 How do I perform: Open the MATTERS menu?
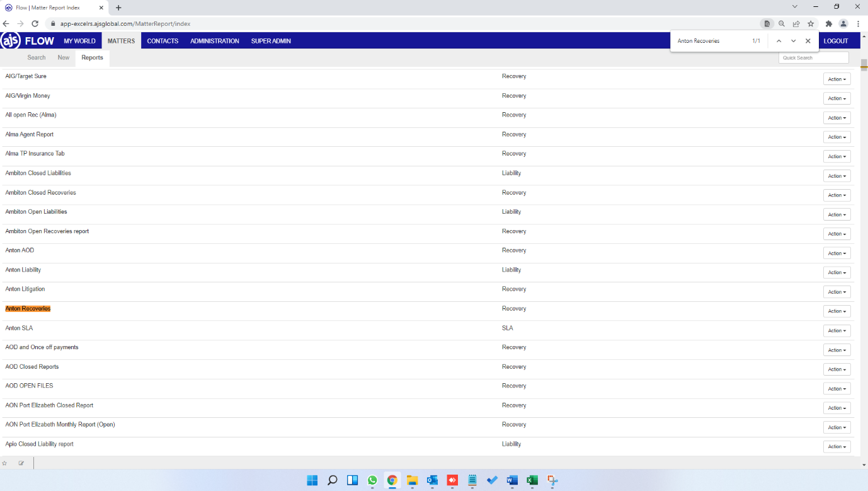(x=121, y=41)
